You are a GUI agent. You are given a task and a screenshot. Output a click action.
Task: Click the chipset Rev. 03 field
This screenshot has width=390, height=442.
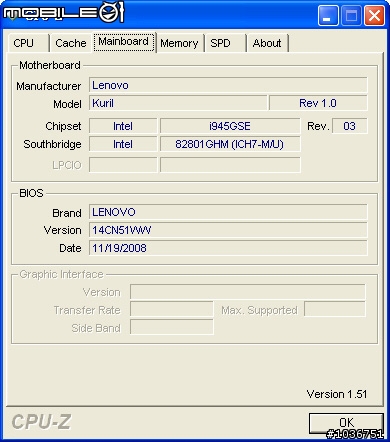[350, 126]
